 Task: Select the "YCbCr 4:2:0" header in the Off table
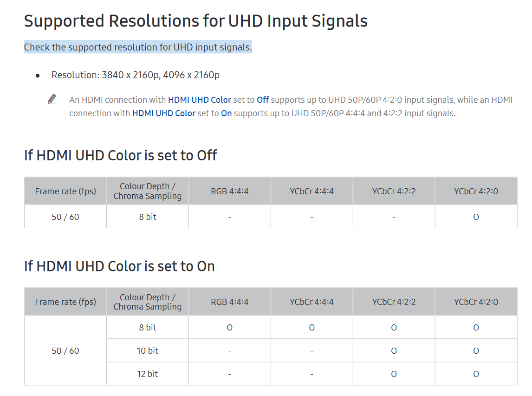coord(476,191)
